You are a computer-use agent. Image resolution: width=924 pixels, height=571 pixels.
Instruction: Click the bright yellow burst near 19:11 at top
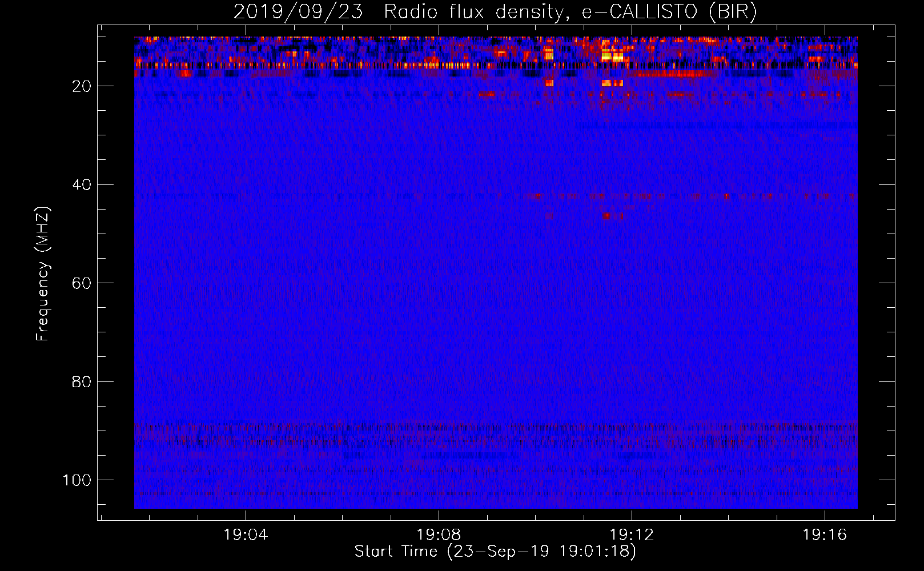[613, 56]
